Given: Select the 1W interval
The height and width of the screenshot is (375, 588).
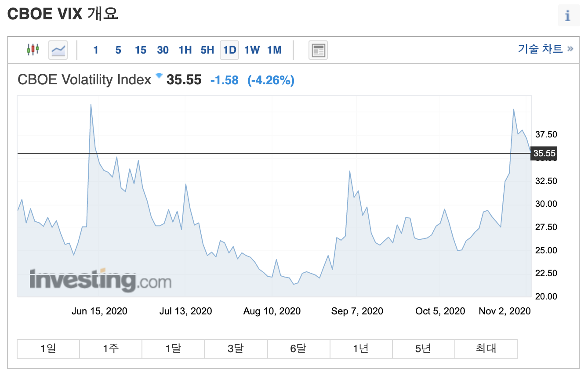Looking at the screenshot, I should (252, 50).
